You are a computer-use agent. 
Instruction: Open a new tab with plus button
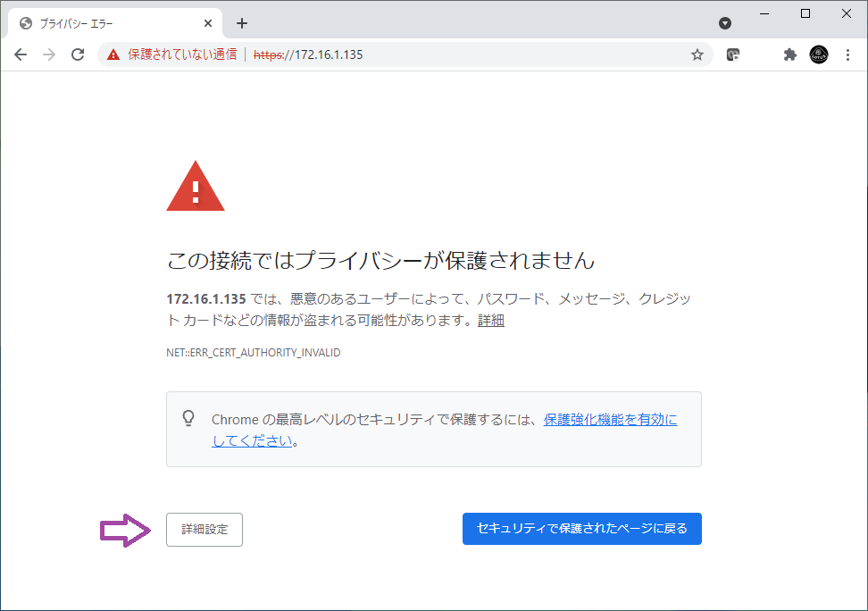241,23
